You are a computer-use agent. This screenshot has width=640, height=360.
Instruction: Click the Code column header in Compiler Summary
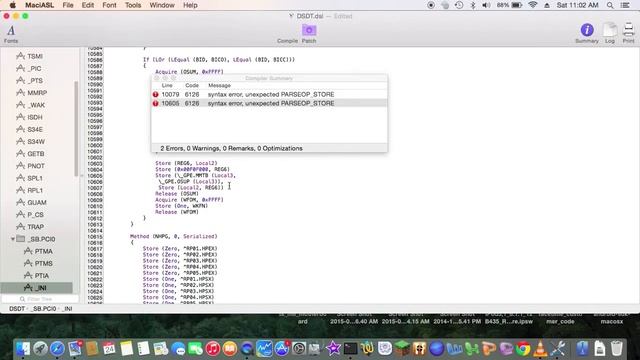[192, 85]
